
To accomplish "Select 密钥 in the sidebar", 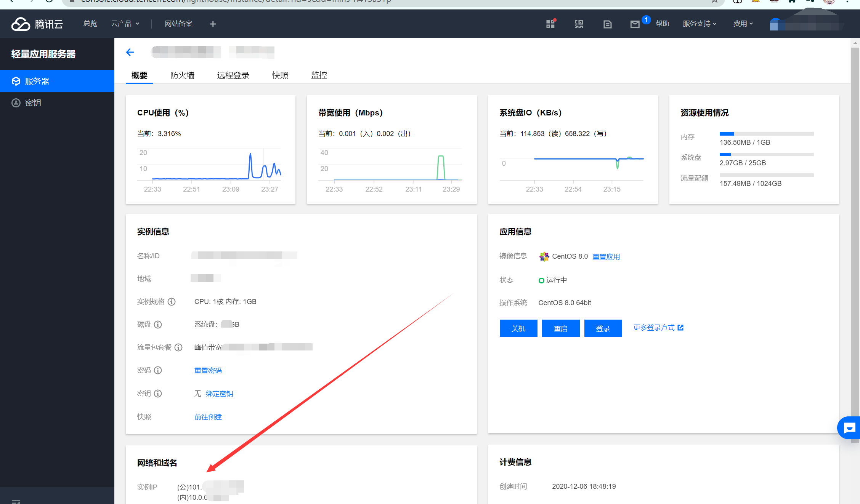I will point(33,103).
